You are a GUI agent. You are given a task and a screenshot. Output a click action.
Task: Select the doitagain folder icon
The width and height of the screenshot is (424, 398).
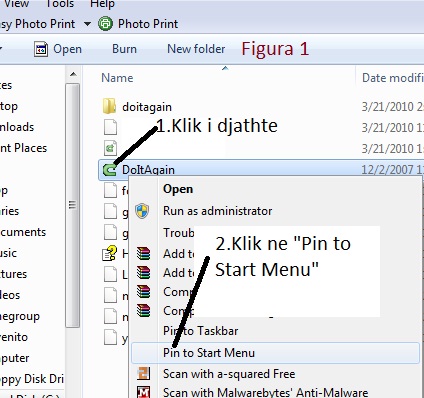click(109, 106)
